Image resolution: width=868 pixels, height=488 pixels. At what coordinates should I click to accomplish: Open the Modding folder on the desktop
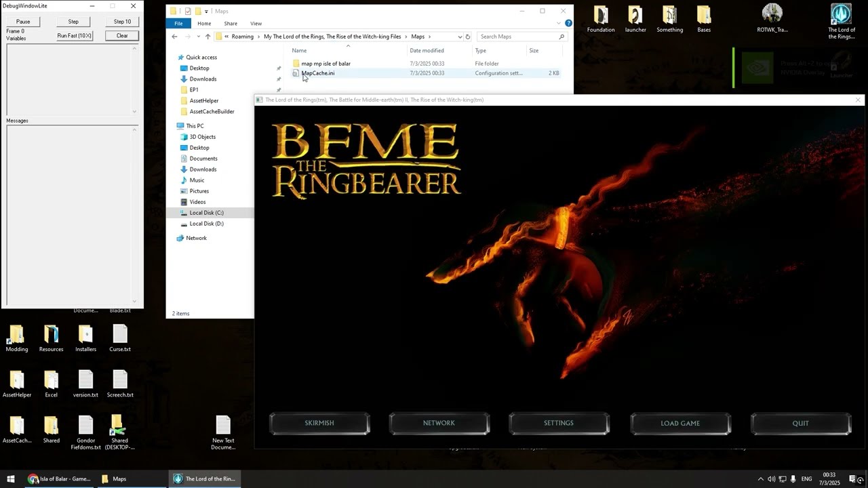pyautogui.click(x=16, y=339)
